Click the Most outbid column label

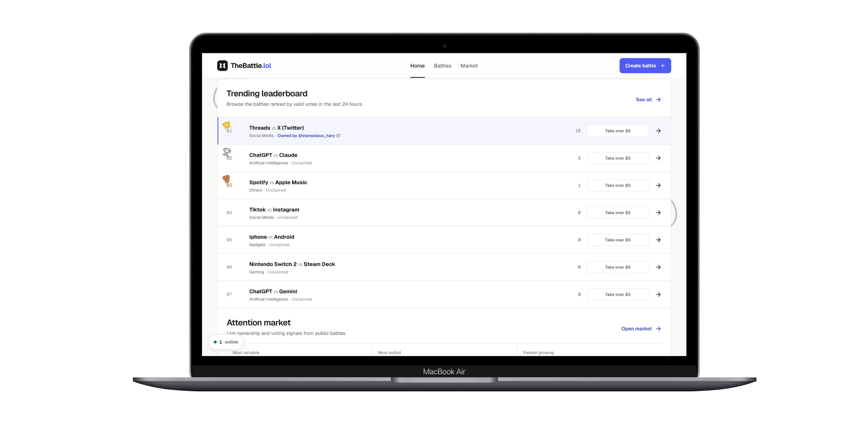click(x=389, y=353)
